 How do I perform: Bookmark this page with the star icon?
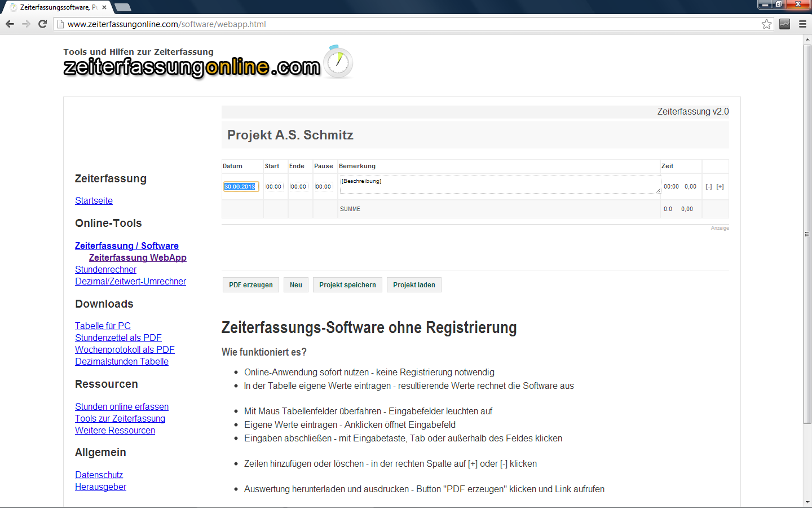click(766, 24)
